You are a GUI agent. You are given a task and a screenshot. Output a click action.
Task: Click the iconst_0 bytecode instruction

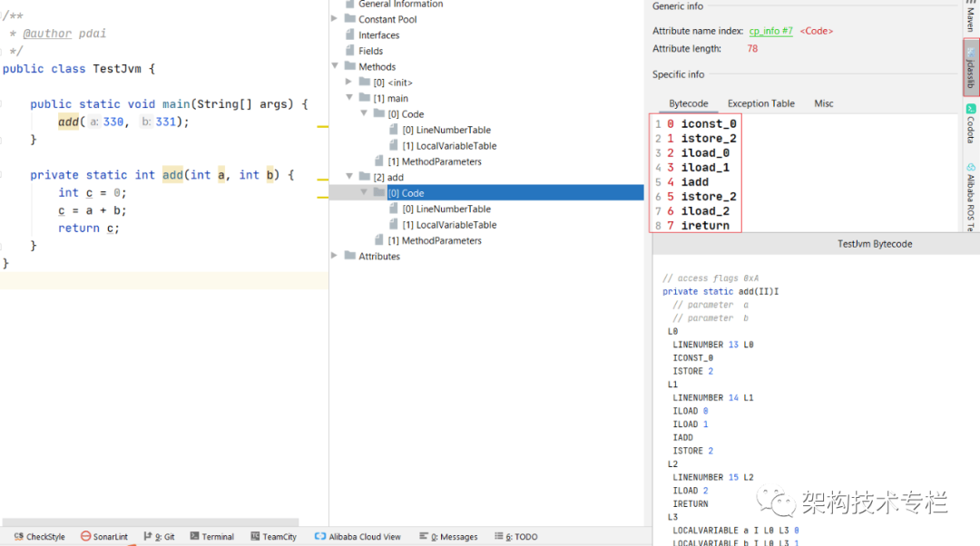(708, 123)
